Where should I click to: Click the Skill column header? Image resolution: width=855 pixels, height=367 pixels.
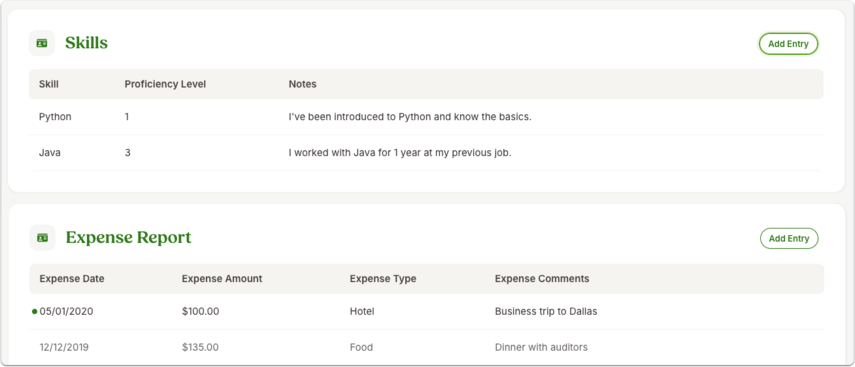pos(49,85)
